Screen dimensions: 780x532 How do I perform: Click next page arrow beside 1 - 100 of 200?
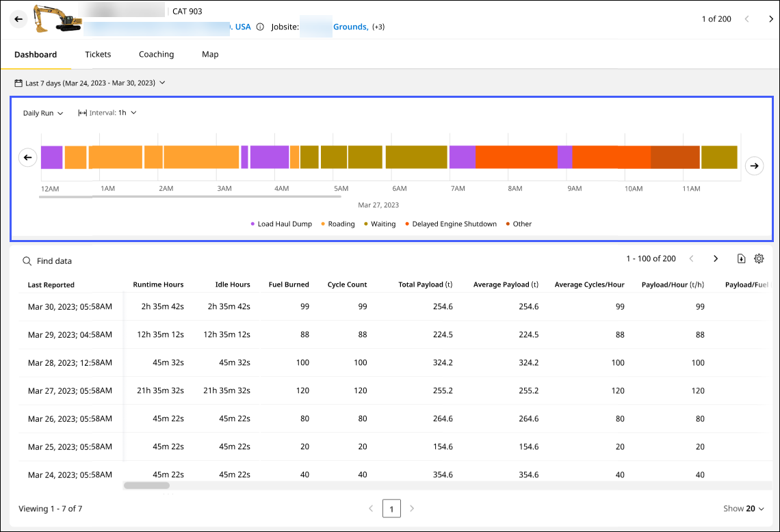coord(716,258)
